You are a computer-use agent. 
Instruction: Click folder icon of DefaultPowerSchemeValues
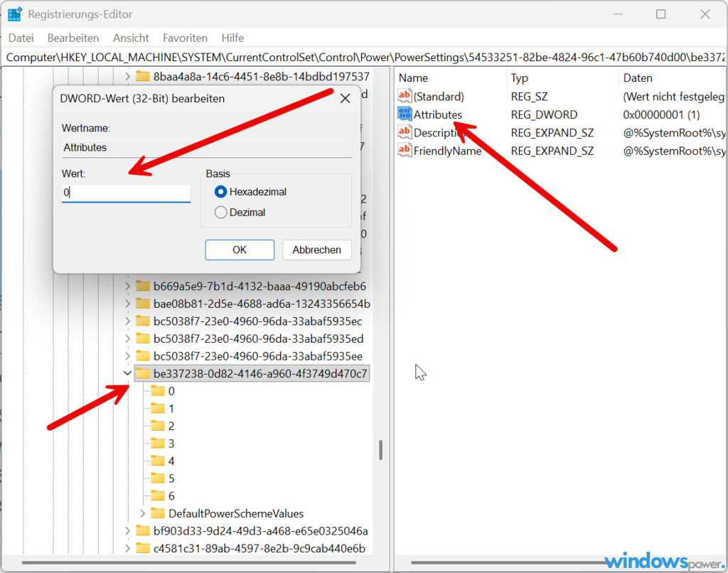point(158,513)
